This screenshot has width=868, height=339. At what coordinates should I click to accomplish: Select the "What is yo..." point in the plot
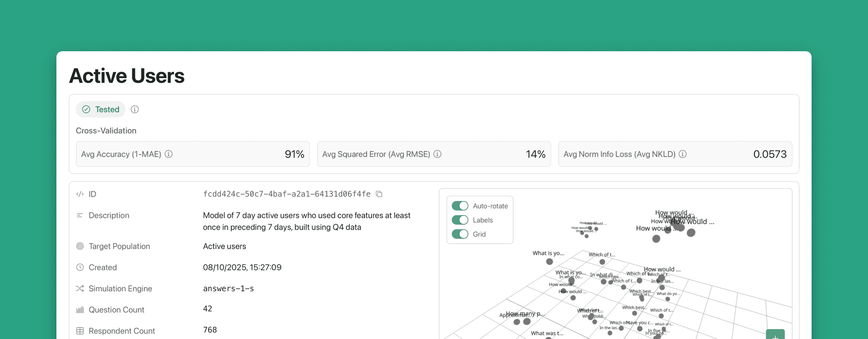[x=549, y=261]
